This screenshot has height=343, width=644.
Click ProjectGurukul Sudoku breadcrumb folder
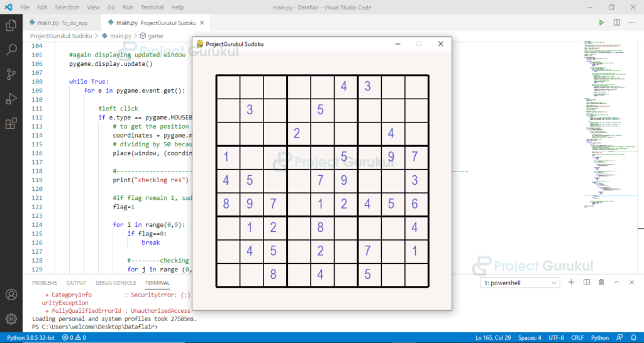point(61,36)
